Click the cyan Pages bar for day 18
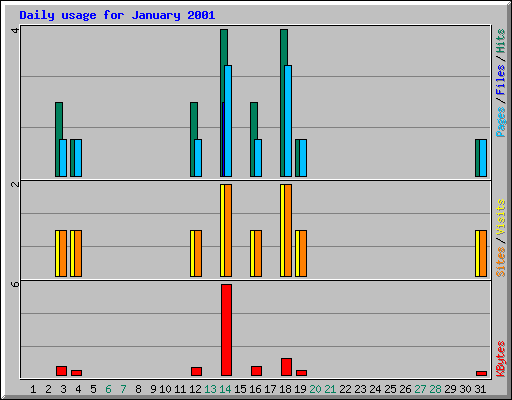The image size is (512, 400). pos(288,121)
